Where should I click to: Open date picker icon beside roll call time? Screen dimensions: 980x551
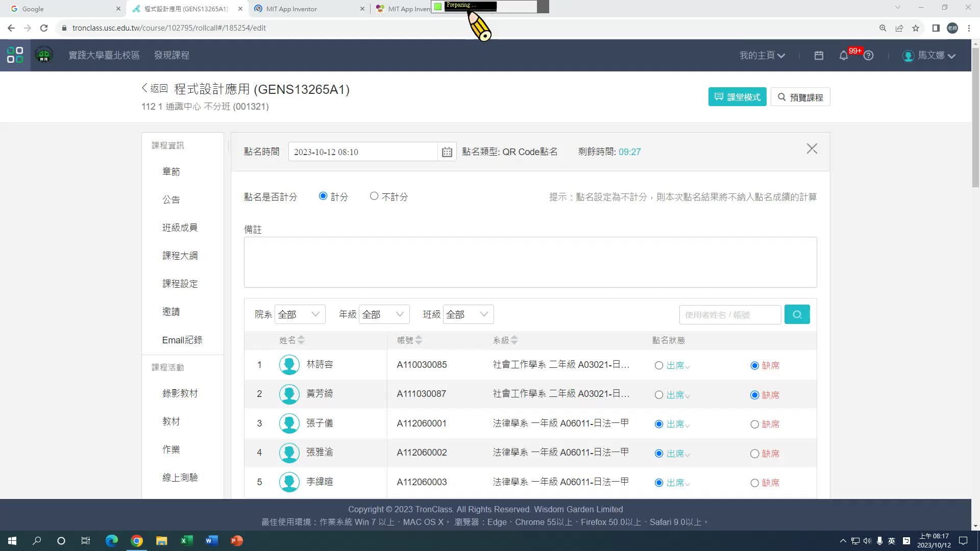[x=447, y=152]
